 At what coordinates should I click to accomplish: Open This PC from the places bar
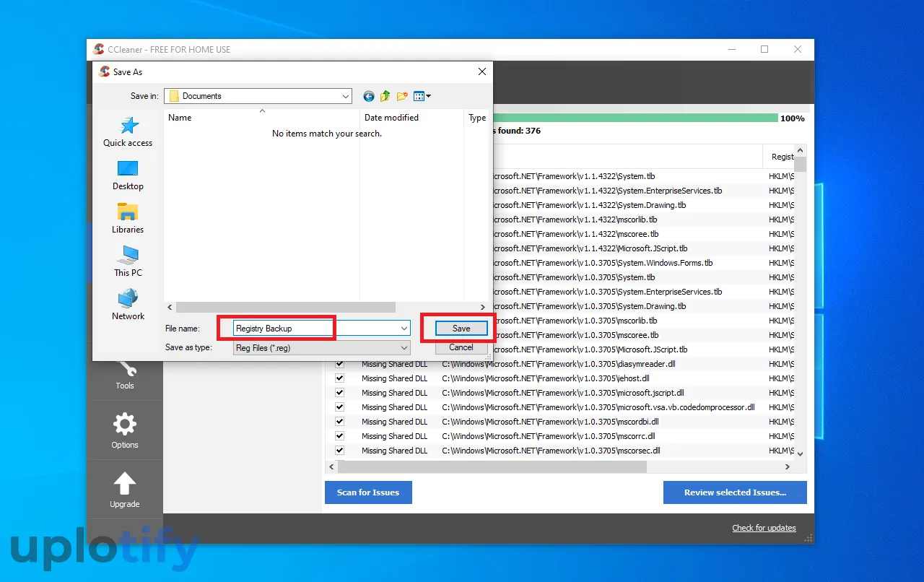tap(128, 261)
